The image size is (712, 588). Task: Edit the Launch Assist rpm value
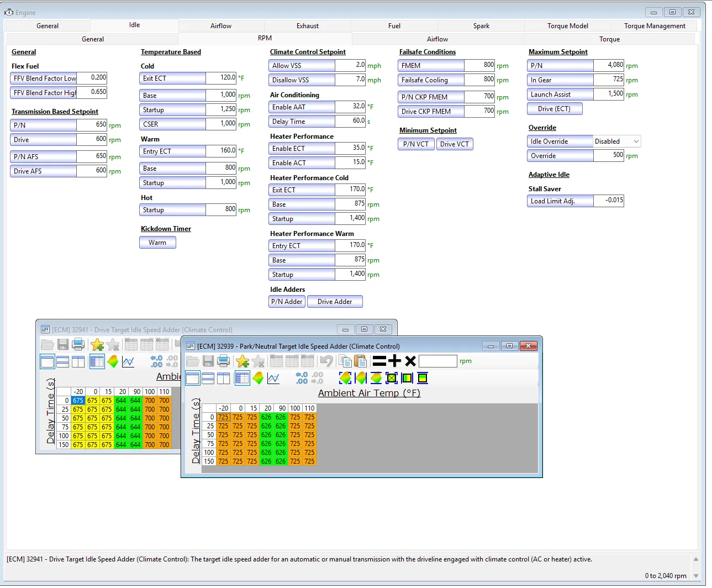click(609, 94)
